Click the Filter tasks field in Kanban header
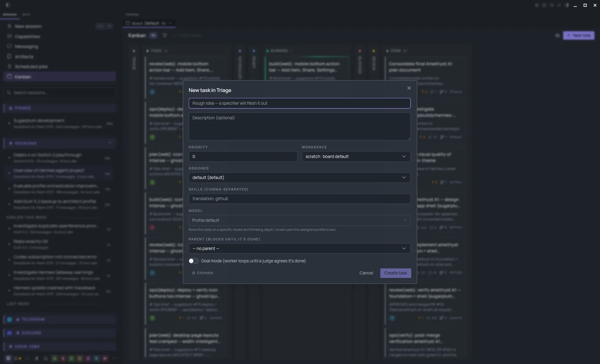600x364 pixels. pyautogui.click(x=191, y=36)
